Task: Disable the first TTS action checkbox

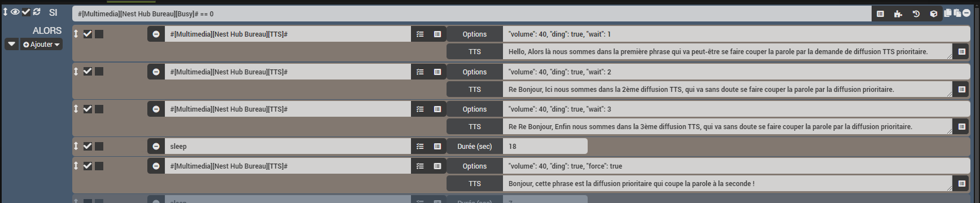Action: (x=88, y=34)
